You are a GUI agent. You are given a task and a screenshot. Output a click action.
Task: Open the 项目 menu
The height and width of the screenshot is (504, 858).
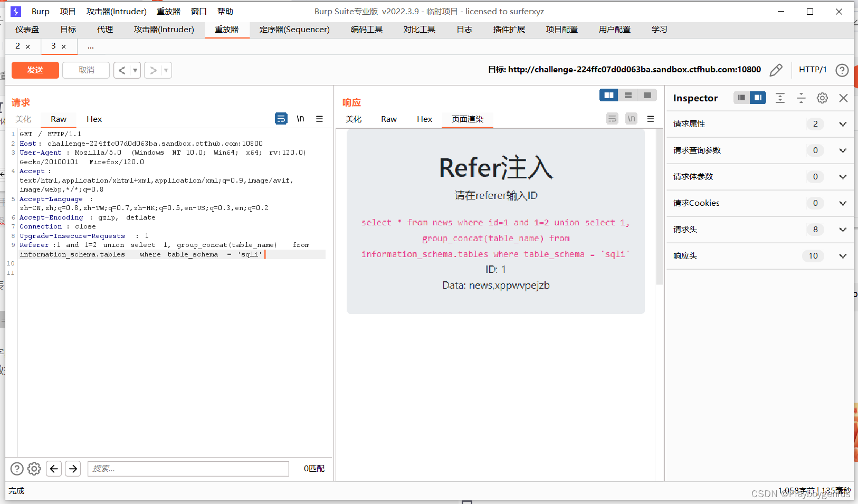point(68,11)
